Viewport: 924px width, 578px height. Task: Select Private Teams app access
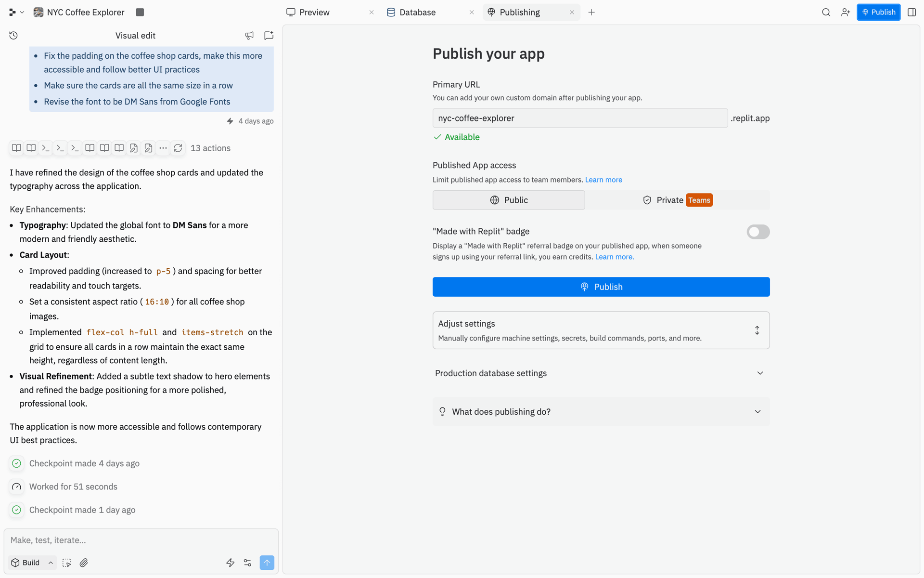coord(677,200)
